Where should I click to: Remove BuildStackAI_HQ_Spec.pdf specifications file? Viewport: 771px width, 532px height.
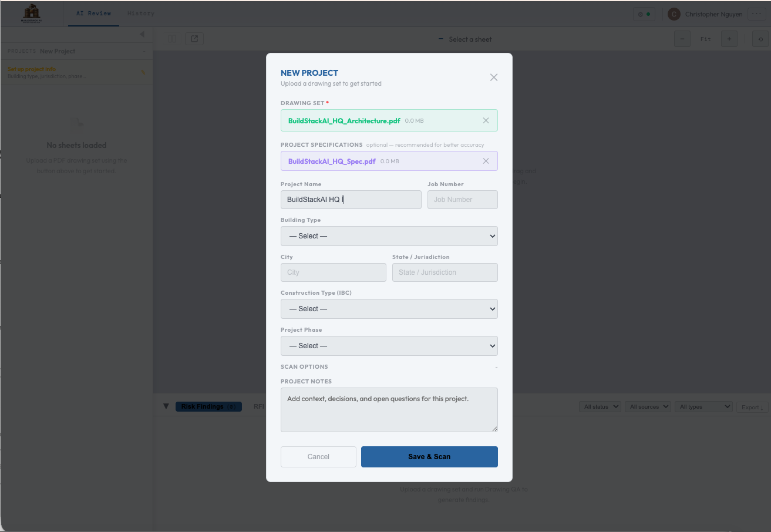[486, 161]
